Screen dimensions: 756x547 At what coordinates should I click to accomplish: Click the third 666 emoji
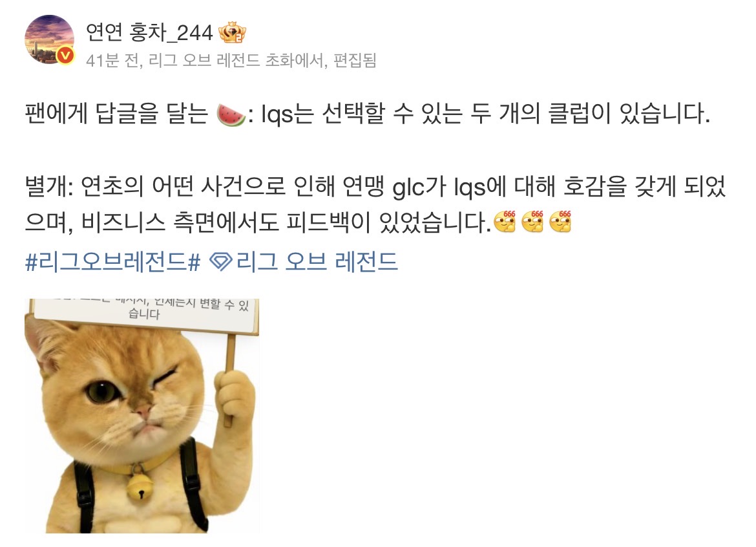pyautogui.click(x=560, y=221)
